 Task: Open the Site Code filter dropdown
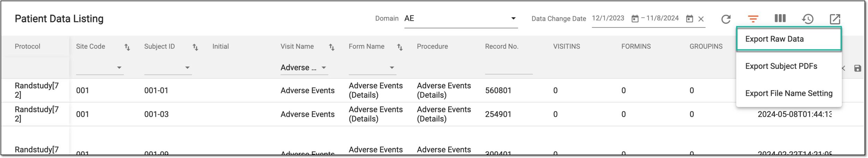tap(100, 68)
